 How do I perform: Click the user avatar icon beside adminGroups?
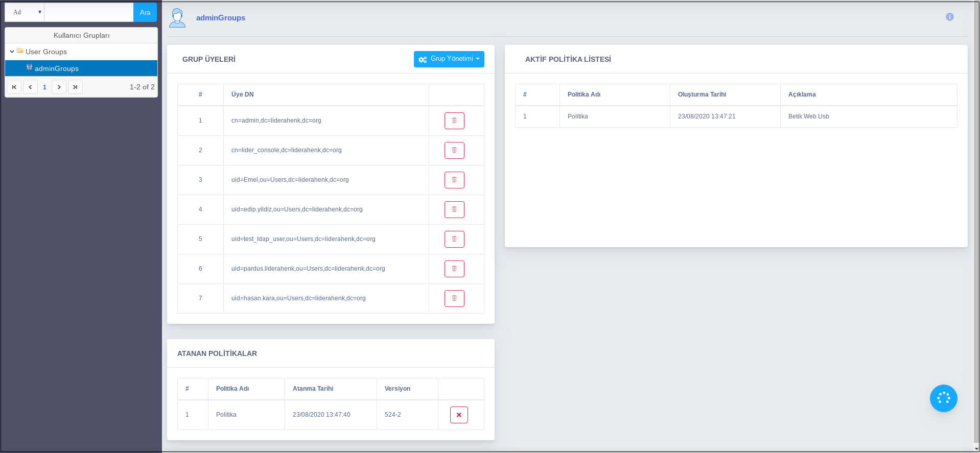(177, 18)
